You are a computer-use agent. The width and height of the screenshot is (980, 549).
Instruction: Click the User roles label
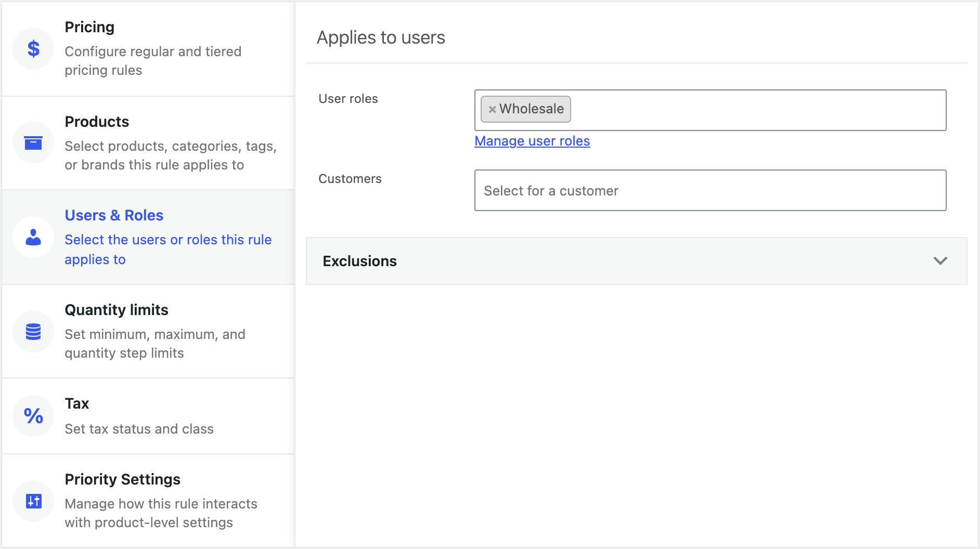coord(348,99)
